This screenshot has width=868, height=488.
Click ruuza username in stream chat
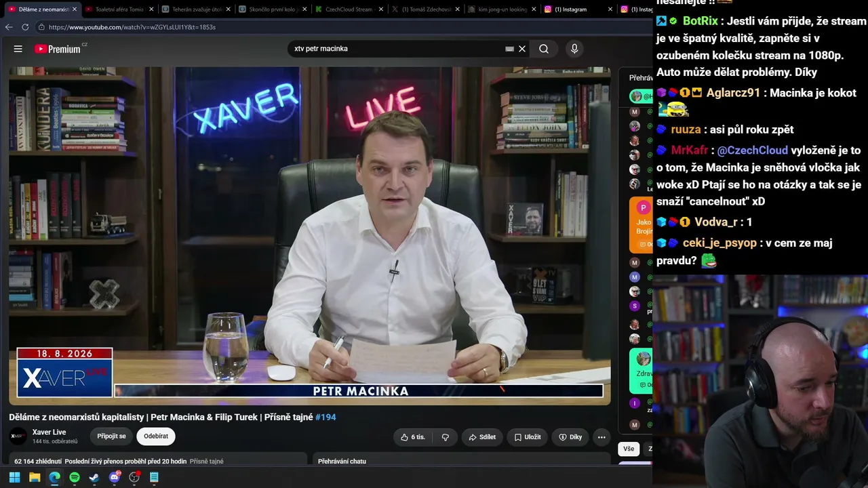tap(685, 129)
